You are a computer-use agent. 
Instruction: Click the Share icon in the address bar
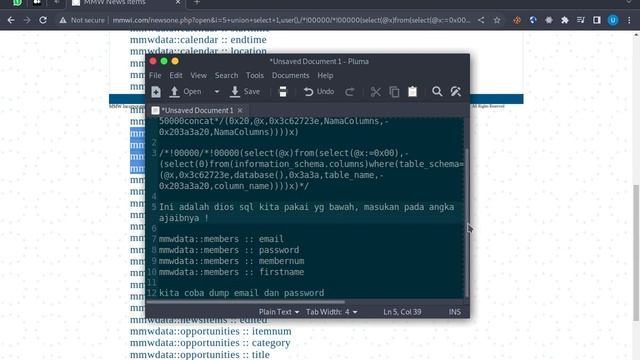(481, 20)
